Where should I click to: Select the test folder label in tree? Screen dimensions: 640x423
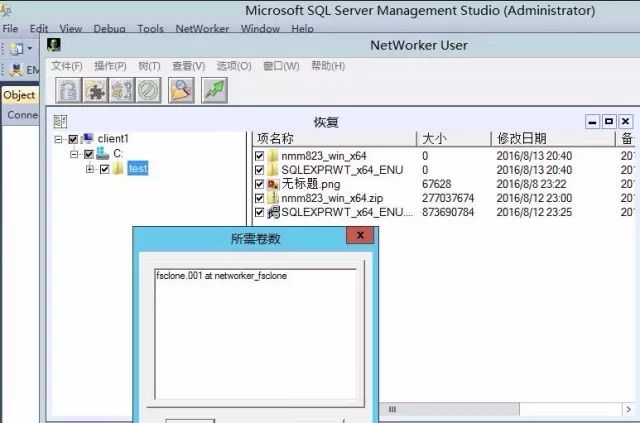(x=138, y=168)
